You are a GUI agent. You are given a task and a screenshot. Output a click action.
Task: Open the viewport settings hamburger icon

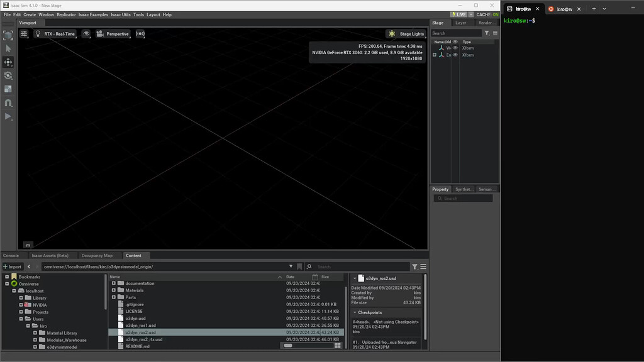(24, 34)
